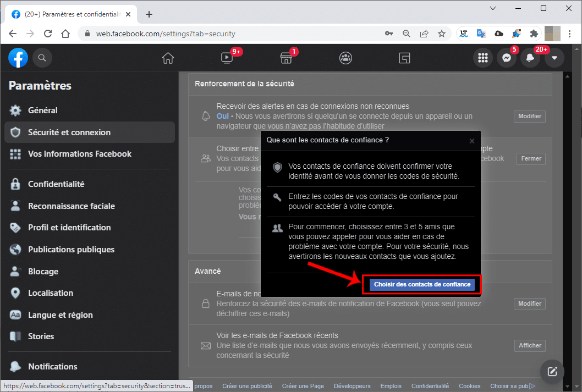Click the Cookies footer link
The height and width of the screenshot is (392, 582).
470,386
